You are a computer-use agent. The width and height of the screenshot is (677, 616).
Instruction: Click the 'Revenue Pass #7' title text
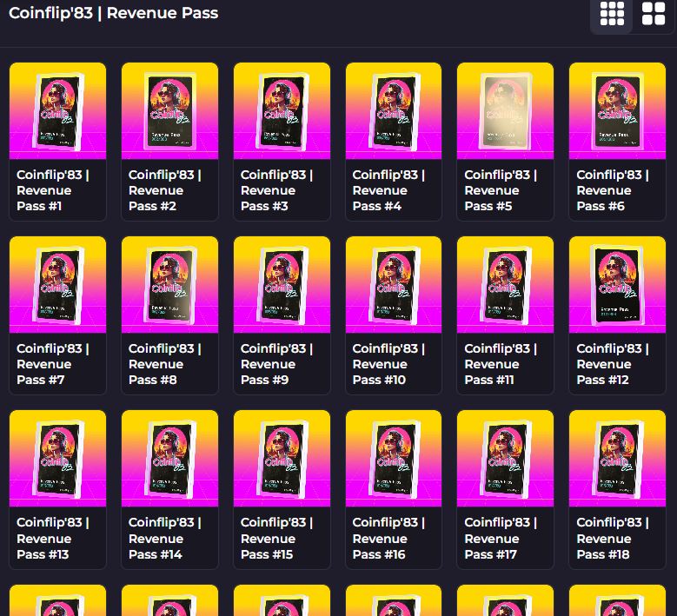53,364
